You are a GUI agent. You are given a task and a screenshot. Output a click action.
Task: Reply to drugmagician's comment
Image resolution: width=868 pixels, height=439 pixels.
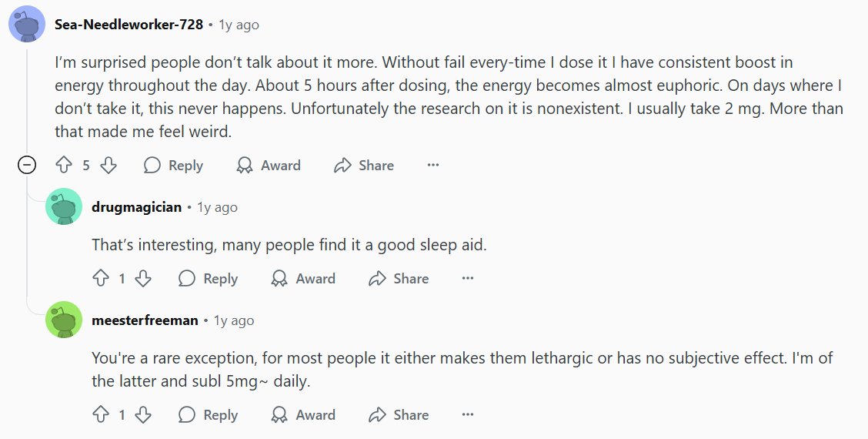208,278
